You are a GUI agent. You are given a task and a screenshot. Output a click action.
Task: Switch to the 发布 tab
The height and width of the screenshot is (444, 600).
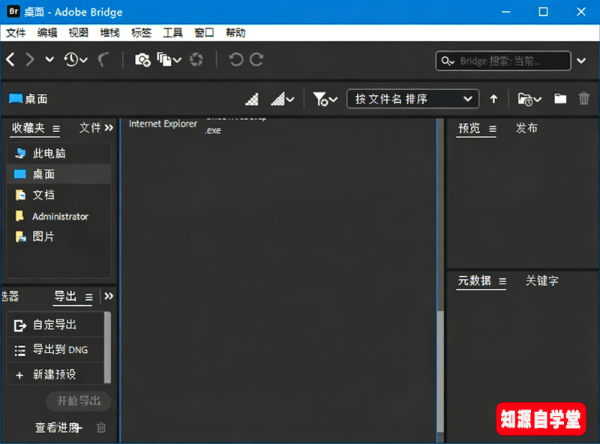pos(527,128)
